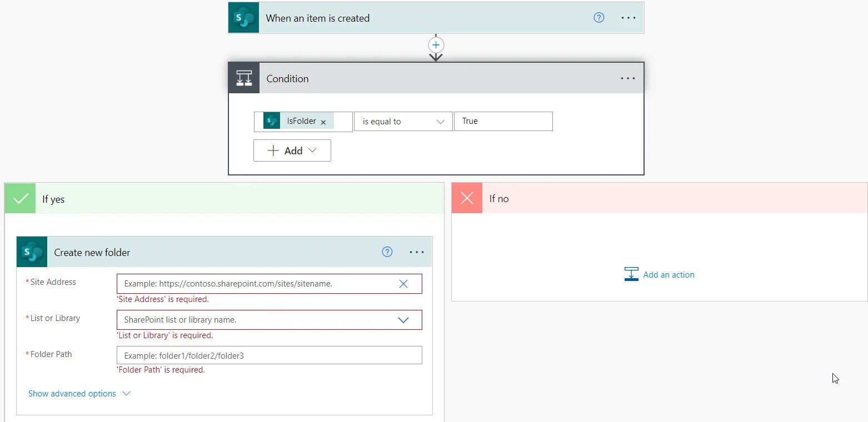This screenshot has width=868, height=422.
Task: Click 'Add an action' in If no branch
Action: (x=669, y=274)
